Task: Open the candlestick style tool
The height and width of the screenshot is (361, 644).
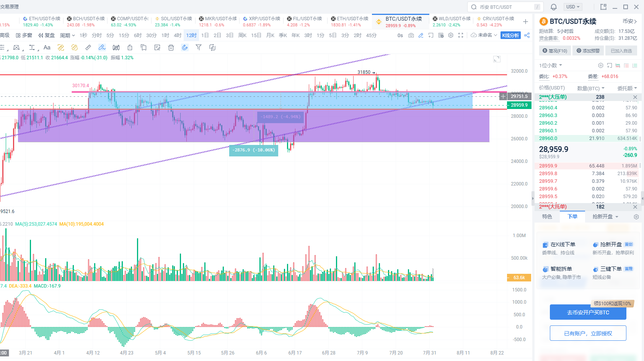Action: click(x=116, y=47)
